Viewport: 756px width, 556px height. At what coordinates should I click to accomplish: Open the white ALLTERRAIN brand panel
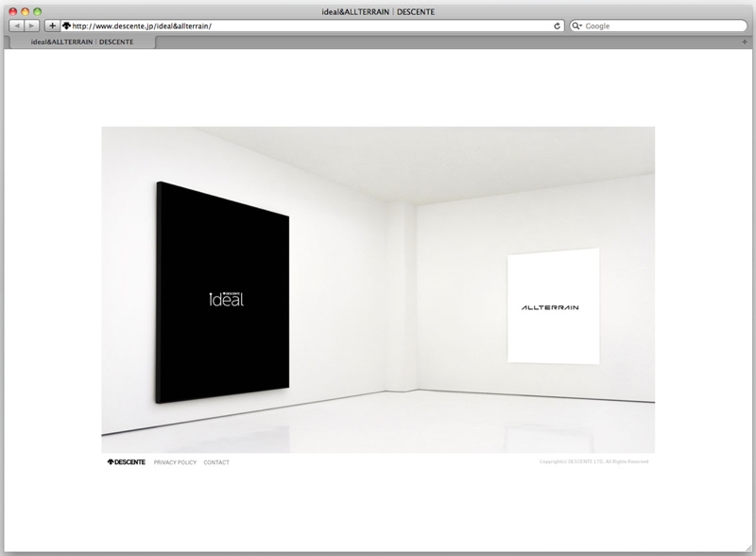554,306
